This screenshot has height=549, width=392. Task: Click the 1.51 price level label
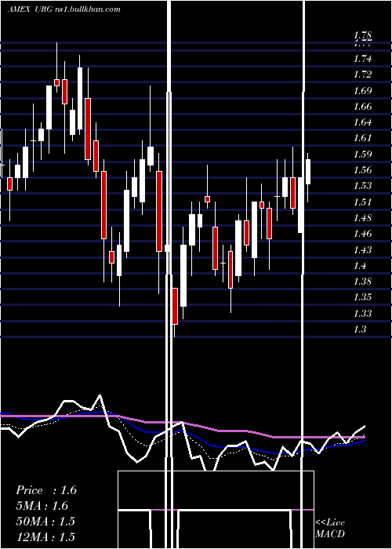[x=362, y=202]
